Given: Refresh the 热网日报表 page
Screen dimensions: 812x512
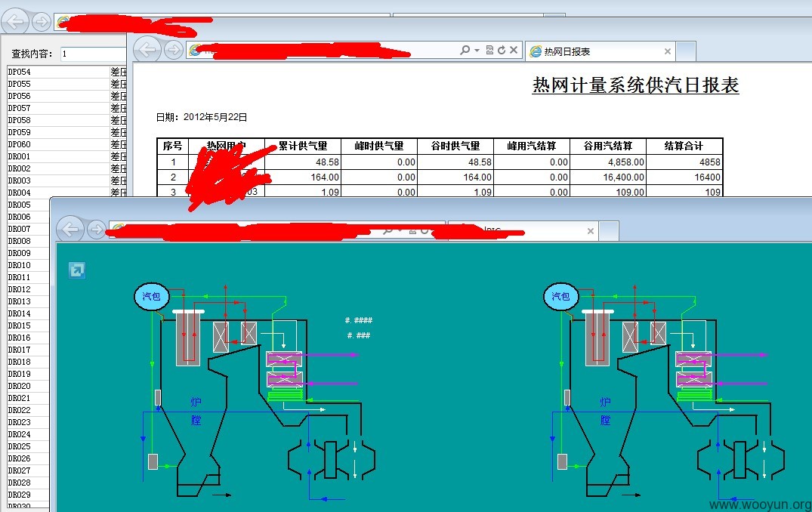Looking at the screenshot, I should point(502,50).
